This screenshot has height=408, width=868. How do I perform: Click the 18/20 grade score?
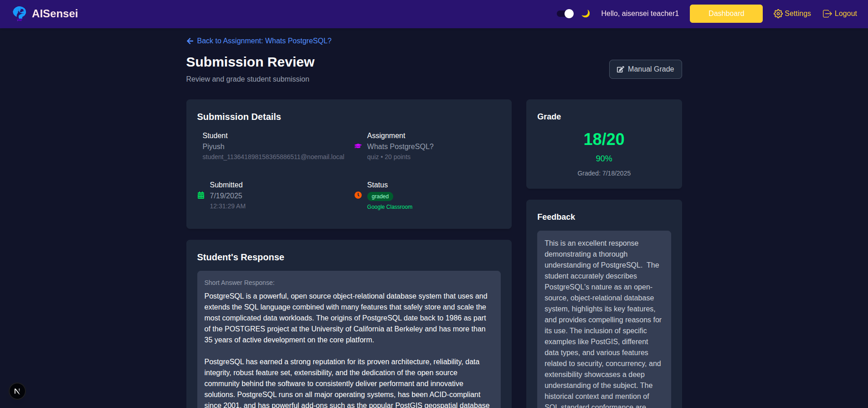604,139
